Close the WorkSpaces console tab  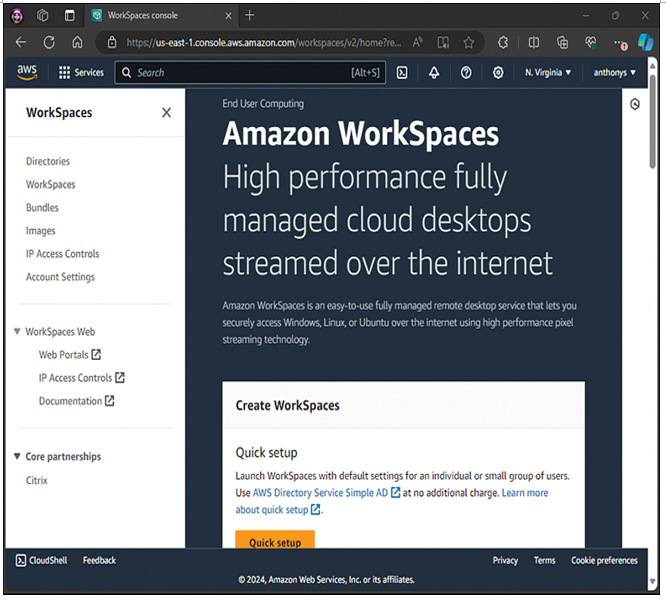click(228, 16)
